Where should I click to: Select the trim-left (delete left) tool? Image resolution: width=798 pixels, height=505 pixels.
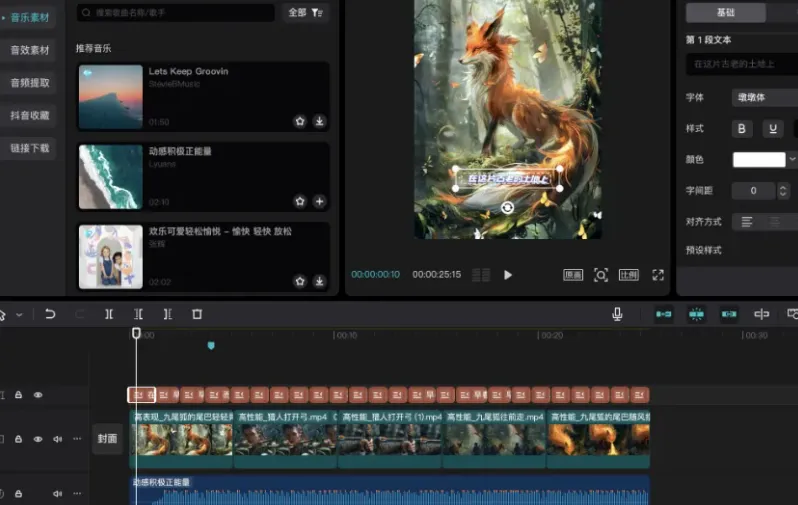coord(138,314)
